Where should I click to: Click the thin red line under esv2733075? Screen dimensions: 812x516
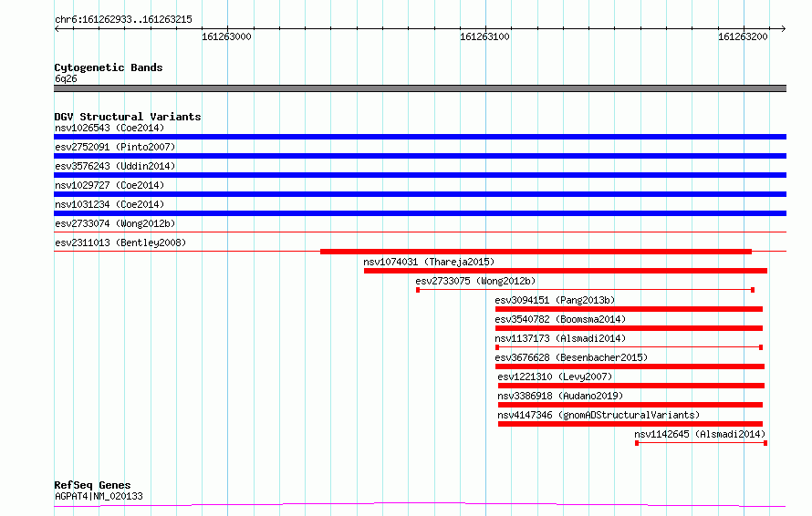pos(585,290)
